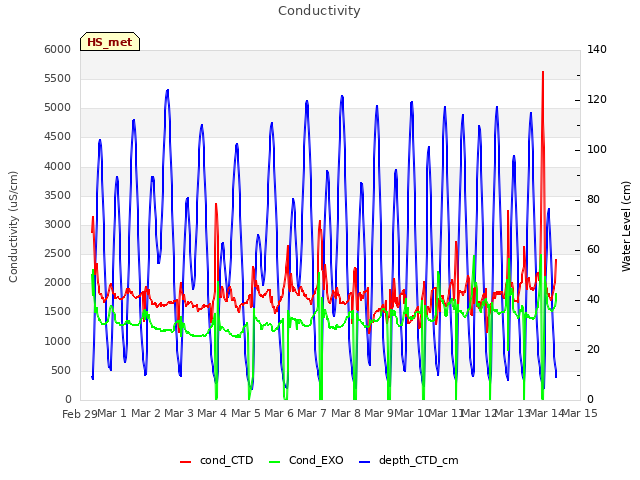Viewport: 640px width, 480px height.
Task: Select the Mar 2 x-axis label
Action: [x=146, y=413]
